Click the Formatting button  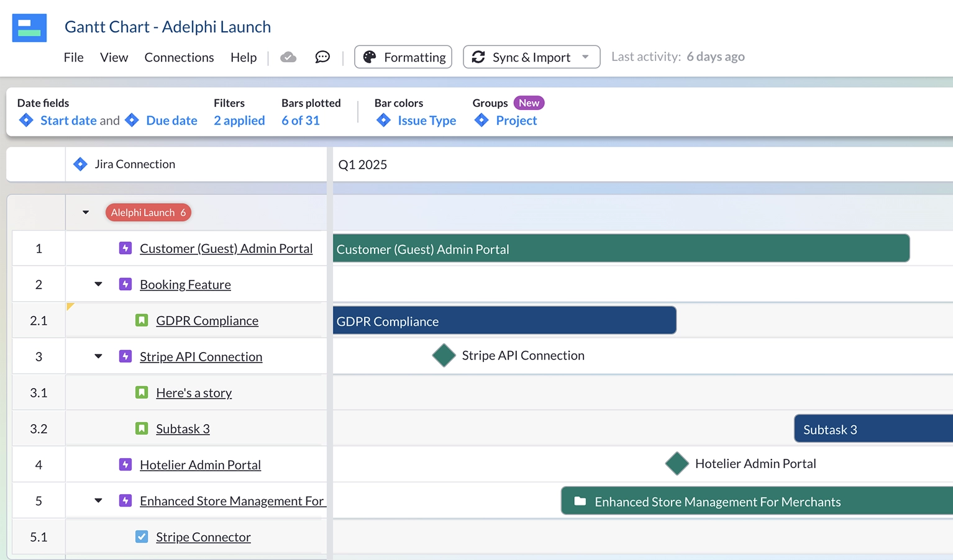click(403, 57)
